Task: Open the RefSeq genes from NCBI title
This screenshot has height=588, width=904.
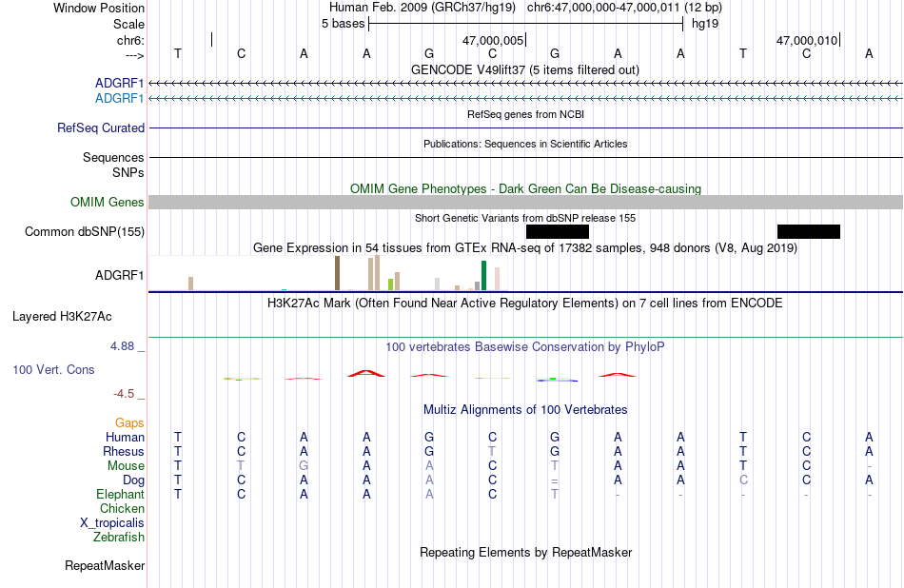Action: click(x=526, y=115)
